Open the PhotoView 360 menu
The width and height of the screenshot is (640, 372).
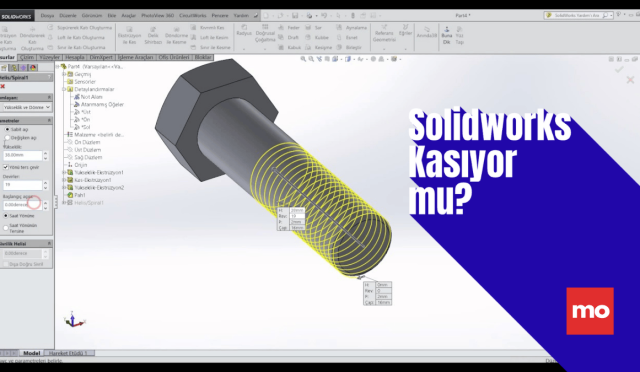click(x=158, y=16)
